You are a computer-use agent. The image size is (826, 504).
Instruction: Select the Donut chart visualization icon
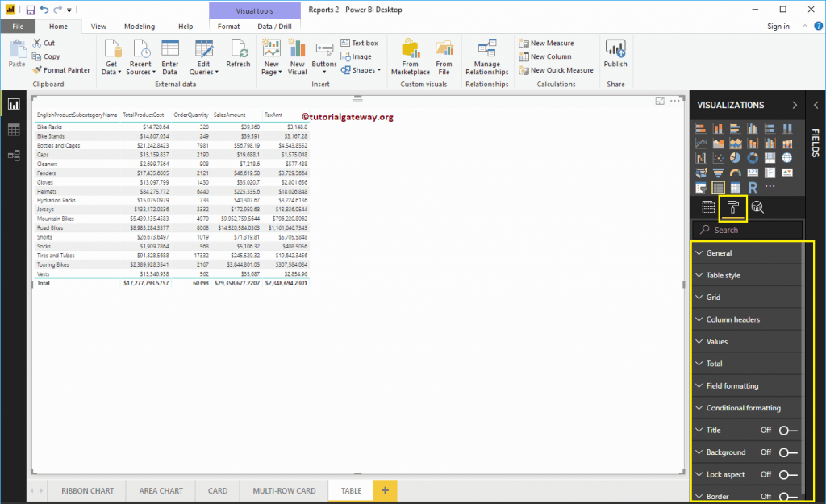(x=753, y=158)
